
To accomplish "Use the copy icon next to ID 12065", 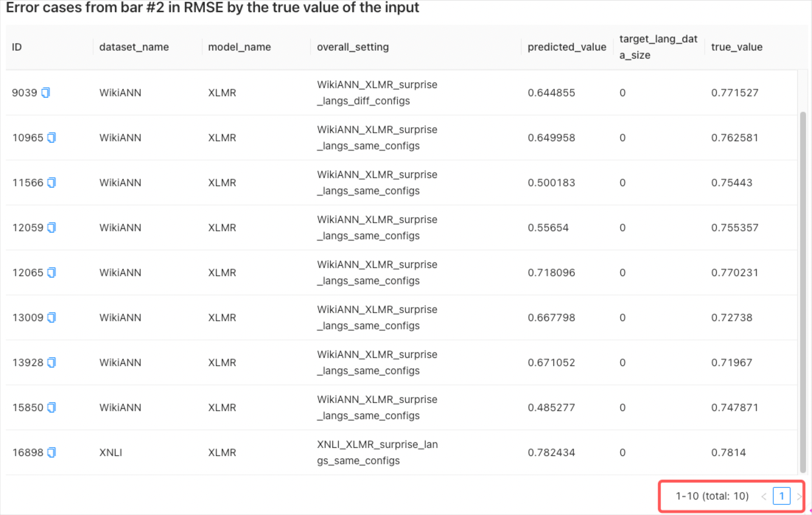I will click(52, 272).
